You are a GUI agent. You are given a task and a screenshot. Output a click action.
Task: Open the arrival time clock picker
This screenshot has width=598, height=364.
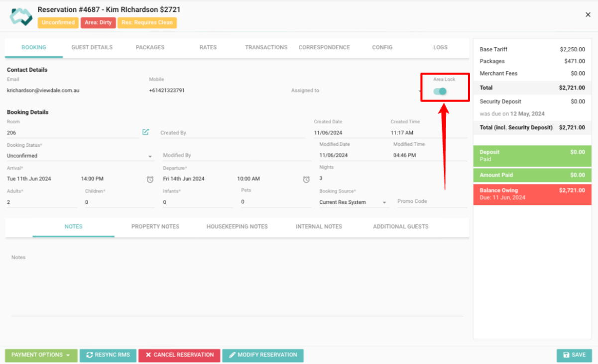(150, 180)
